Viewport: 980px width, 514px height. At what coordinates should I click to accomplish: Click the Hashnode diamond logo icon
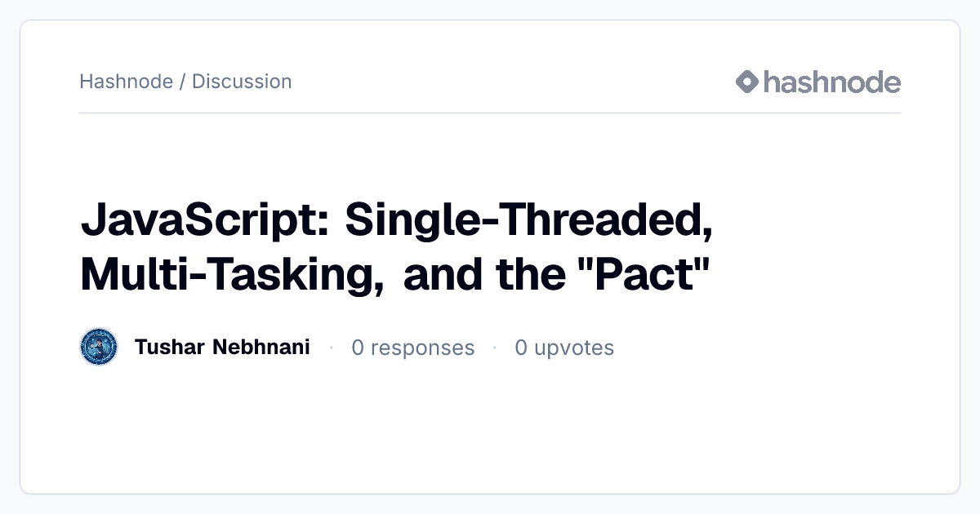747,82
